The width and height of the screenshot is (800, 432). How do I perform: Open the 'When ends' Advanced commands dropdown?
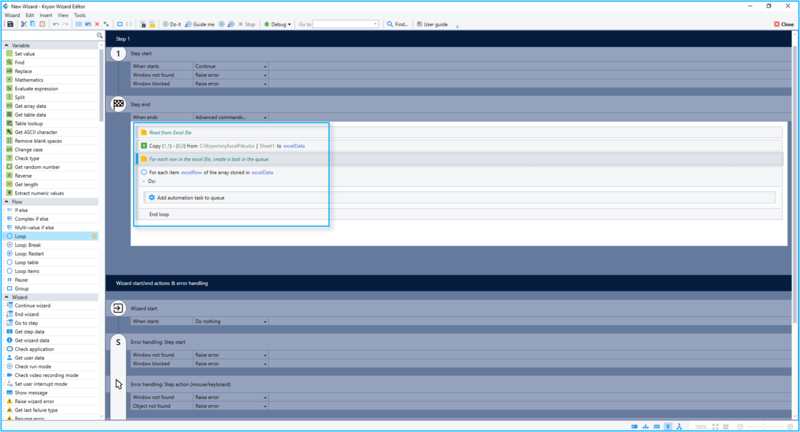[x=230, y=117]
